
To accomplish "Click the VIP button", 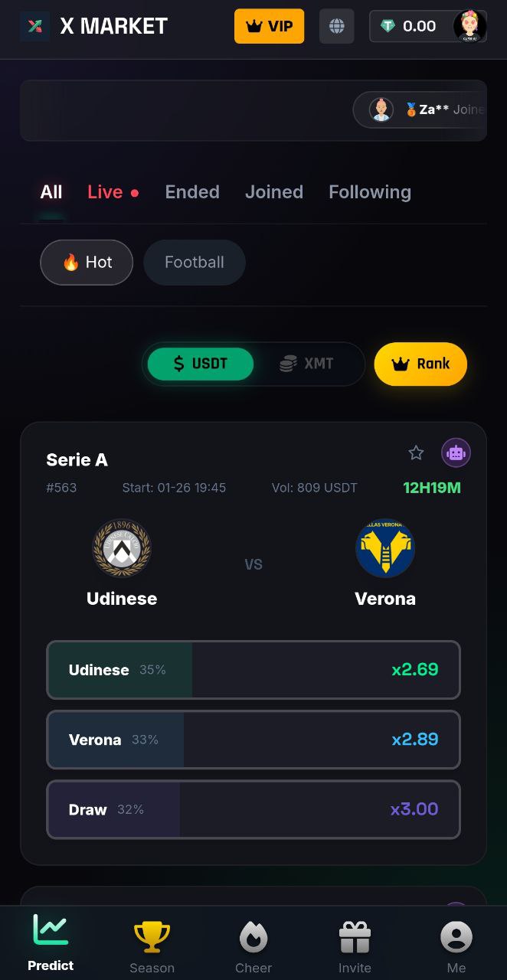I will point(269,25).
